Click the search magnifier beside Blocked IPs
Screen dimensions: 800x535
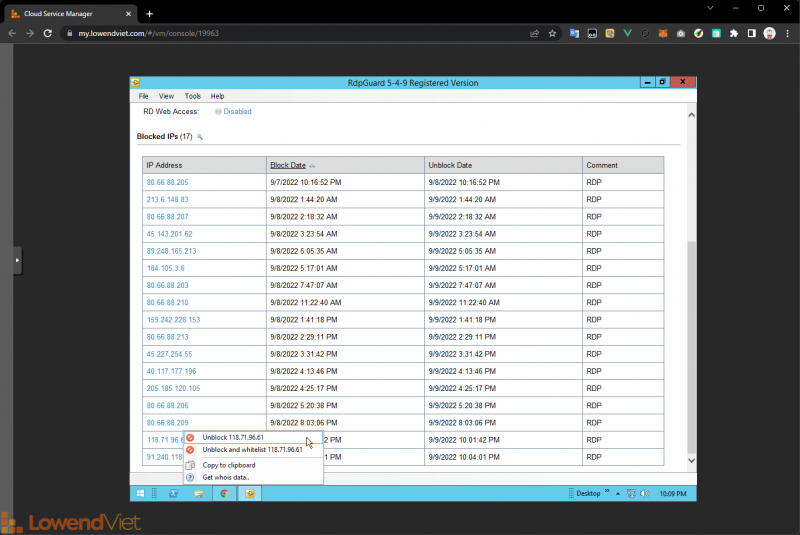point(200,137)
